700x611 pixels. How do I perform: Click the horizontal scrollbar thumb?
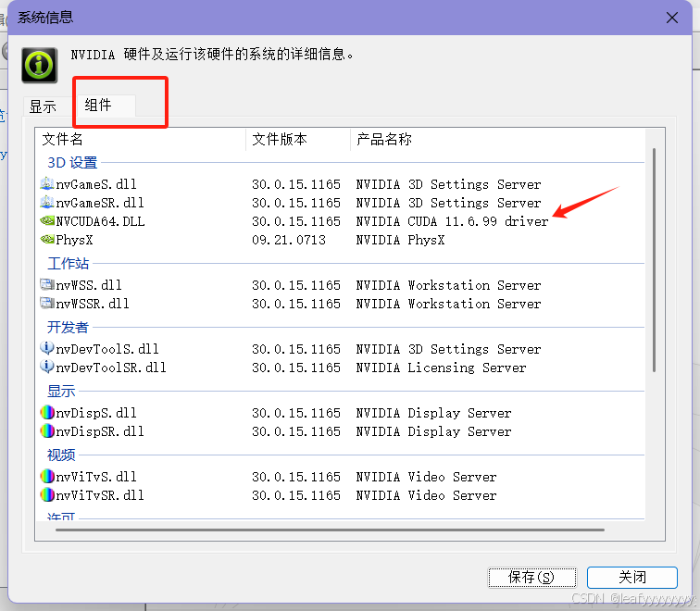click(330, 530)
